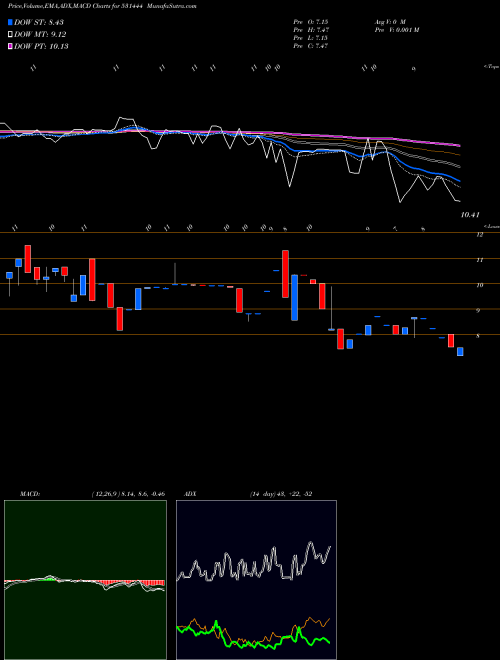This screenshot has height=660, width=500.
Task: Select the 'DOW ST: 8.43' label
Action: coord(39,22)
